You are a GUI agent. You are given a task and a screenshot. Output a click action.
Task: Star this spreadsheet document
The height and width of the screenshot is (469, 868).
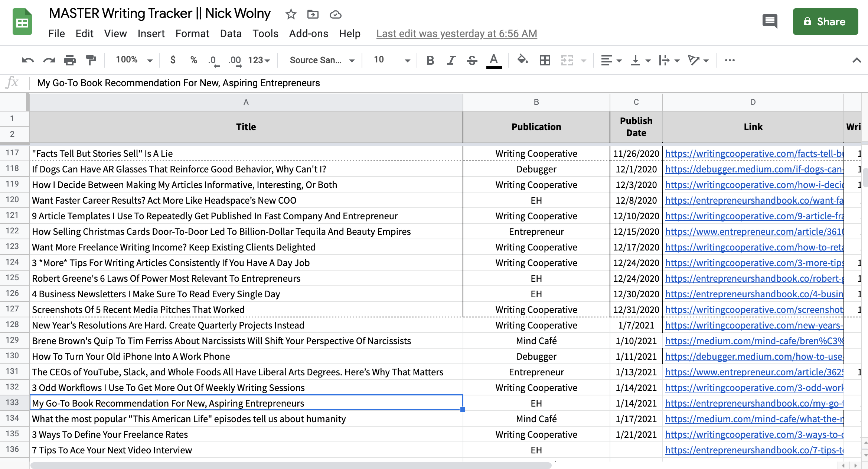click(291, 14)
